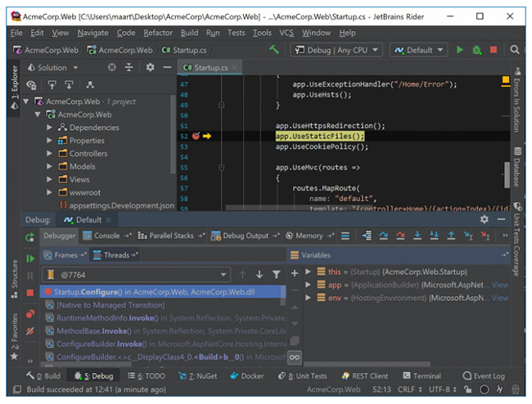Viewport: 532px width, 404px height.
Task: Rerun the debug session
Action: [x=29, y=237]
